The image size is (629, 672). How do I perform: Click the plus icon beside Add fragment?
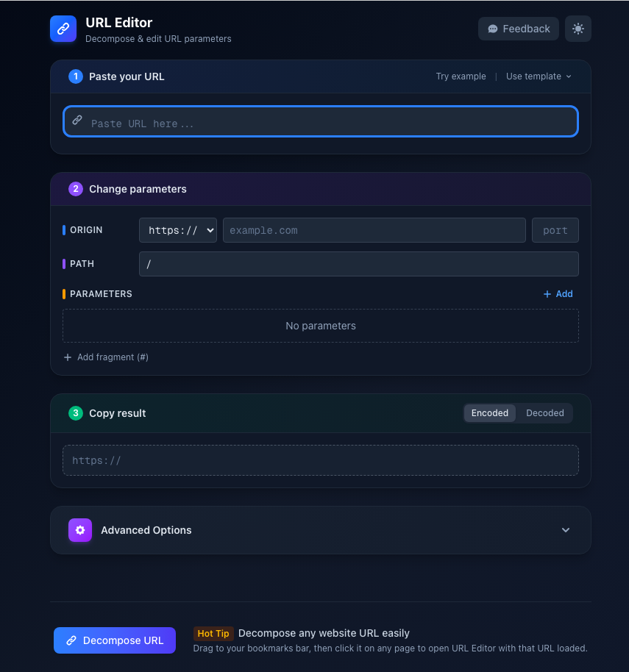click(x=67, y=357)
